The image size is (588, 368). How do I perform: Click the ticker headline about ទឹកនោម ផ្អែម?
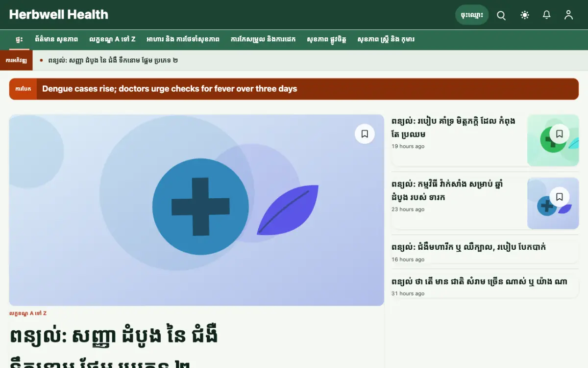point(113,60)
